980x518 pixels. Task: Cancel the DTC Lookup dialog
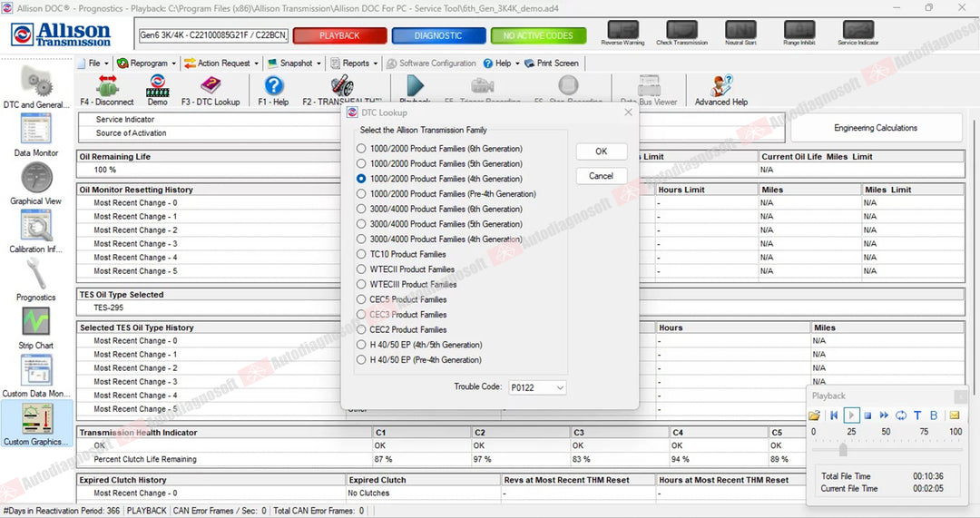[x=602, y=176]
